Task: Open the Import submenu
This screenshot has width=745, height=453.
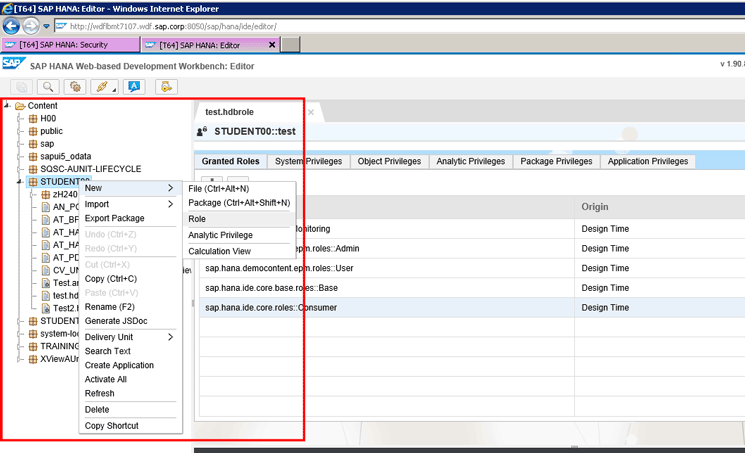Action: [x=130, y=204]
